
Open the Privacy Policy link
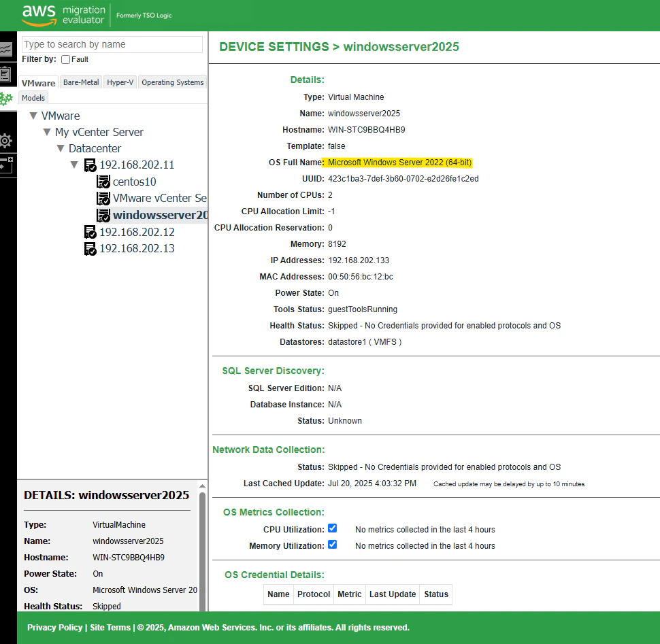coord(54,628)
